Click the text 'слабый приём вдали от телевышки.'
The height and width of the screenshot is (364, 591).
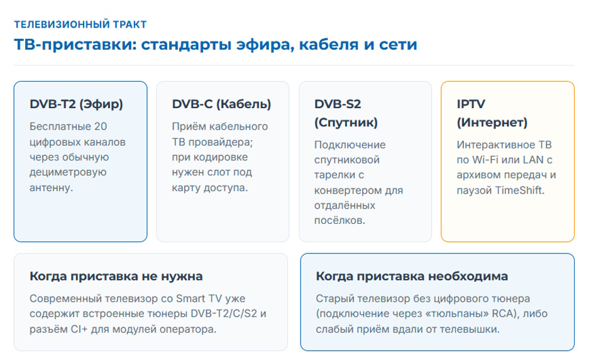(407, 329)
